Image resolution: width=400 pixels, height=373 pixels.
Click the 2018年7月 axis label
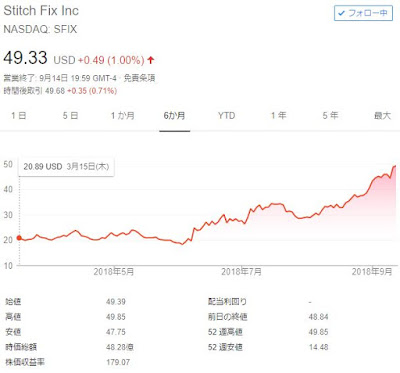(242, 272)
